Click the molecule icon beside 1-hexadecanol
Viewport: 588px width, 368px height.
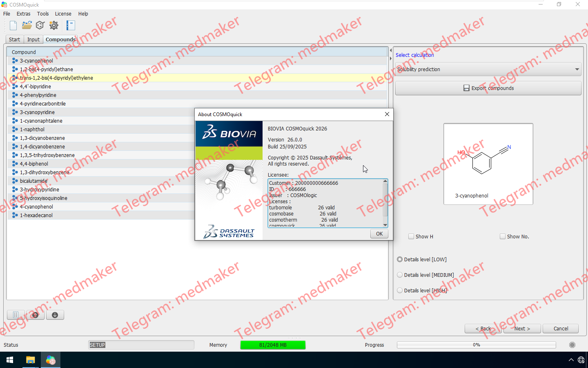click(15, 215)
